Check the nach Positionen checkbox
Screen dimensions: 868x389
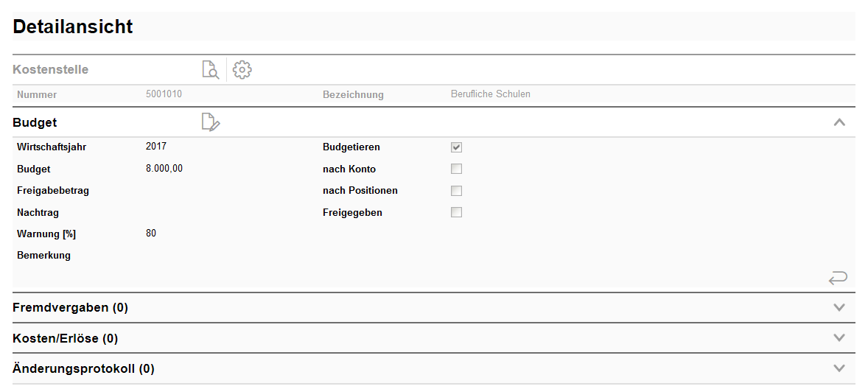pyautogui.click(x=457, y=191)
